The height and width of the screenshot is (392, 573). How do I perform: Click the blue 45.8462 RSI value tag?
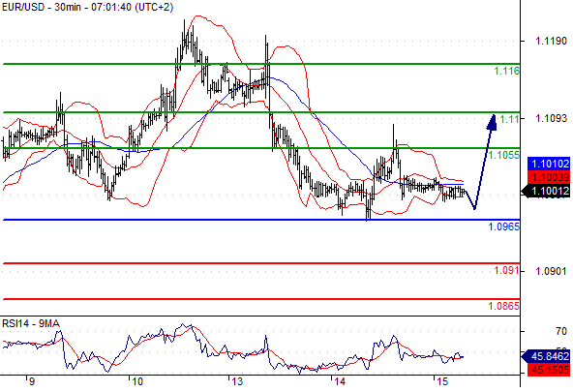[547, 356]
